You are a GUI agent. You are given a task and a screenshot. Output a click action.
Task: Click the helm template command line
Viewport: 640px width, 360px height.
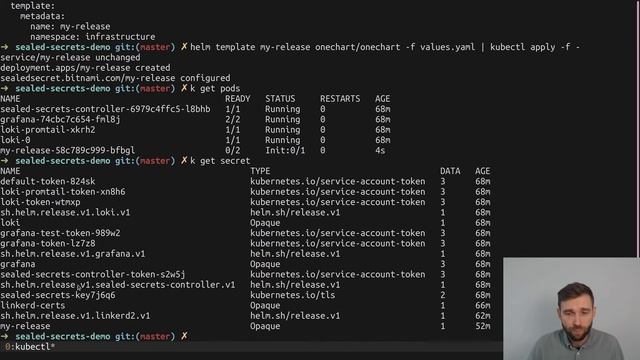(x=385, y=47)
